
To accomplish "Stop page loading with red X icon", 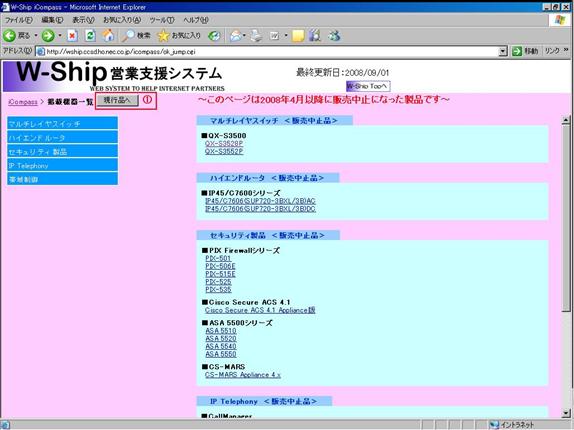I will click(72, 35).
